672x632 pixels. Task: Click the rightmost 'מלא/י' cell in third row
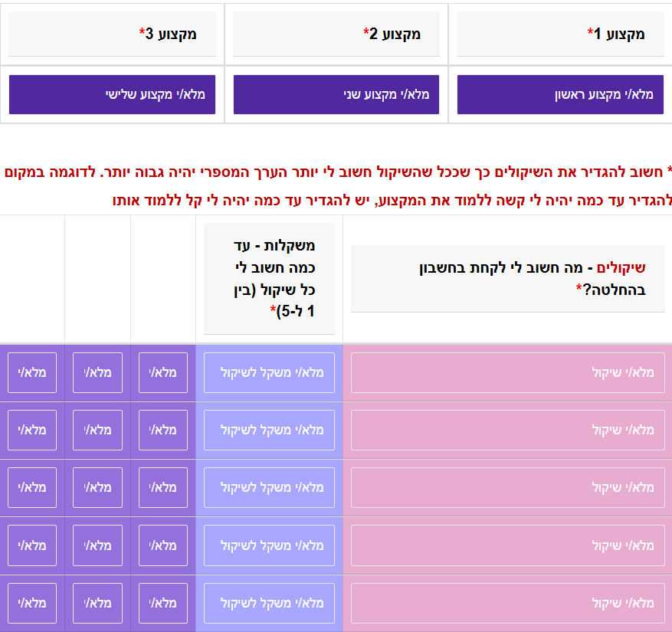(162, 487)
